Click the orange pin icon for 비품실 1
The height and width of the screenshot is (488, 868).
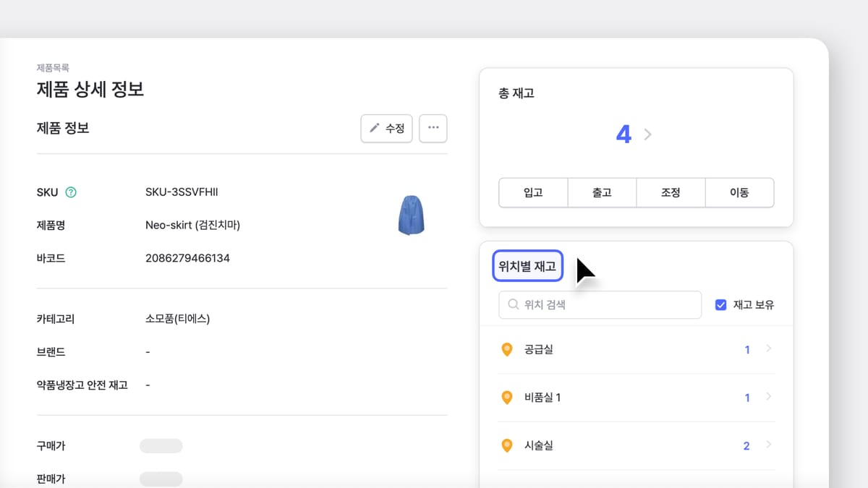507,398
